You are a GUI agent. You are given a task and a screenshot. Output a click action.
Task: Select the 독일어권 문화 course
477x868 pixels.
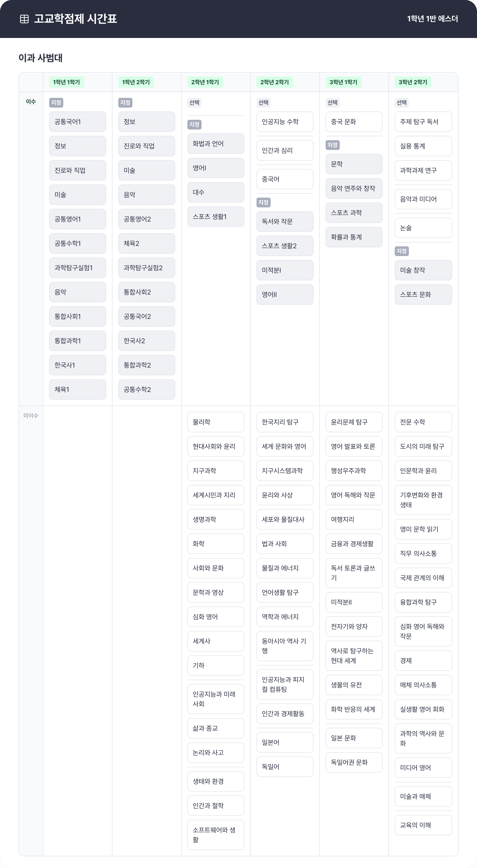[354, 762]
